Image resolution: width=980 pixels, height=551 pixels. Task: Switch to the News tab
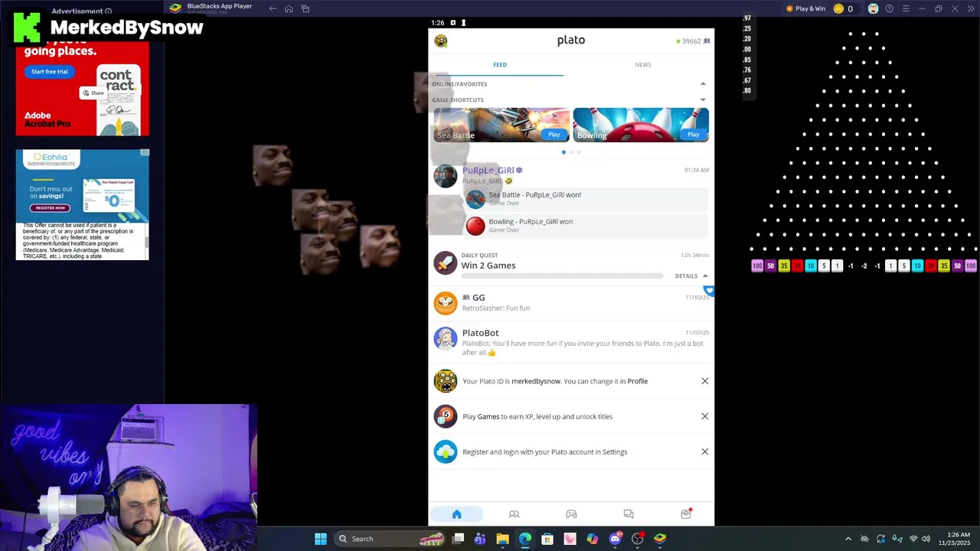point(642,65)
